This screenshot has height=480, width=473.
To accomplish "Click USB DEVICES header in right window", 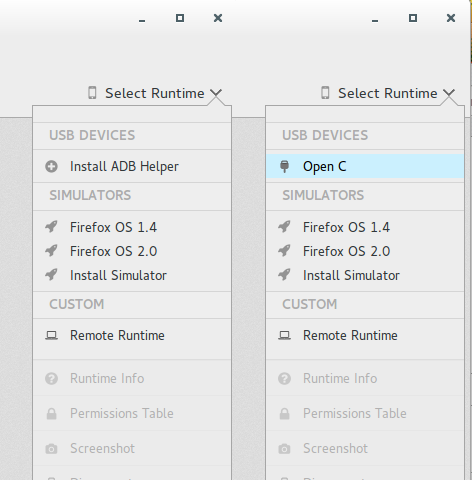I will click(x=325, y=135).
